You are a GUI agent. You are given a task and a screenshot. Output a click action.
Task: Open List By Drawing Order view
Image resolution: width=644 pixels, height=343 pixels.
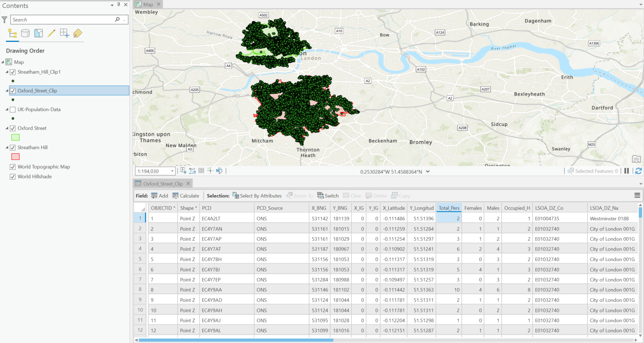[x=13, y=33]
